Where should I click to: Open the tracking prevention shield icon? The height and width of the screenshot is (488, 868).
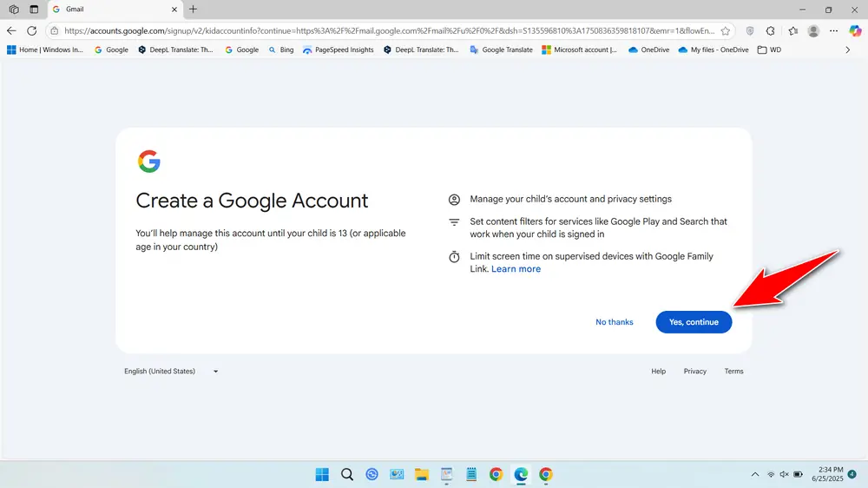click(x=750, y=31)
